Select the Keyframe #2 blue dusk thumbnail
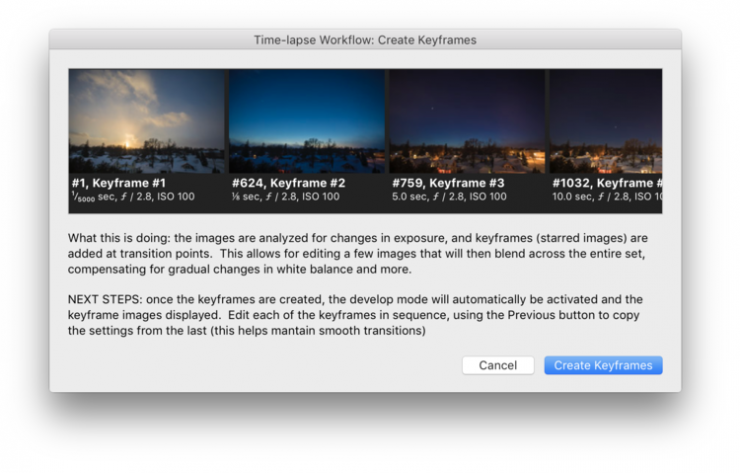The height and width of the screenshot is (473, 740). pyautogui.click(x=307, y=121)
